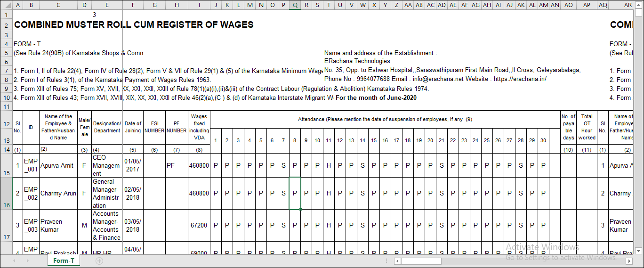Viewport: 644px width, 268px height.
Task: Click the horizontal scrollbar thumb
Action: point(421,261)
